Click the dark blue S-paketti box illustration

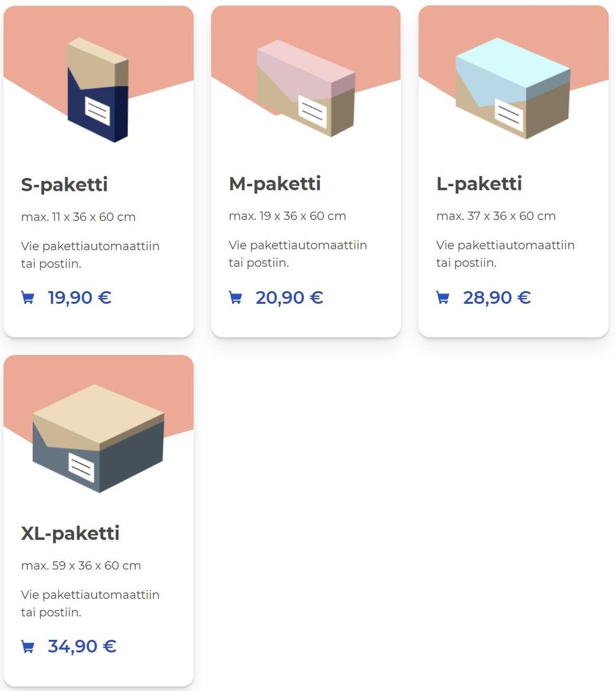pyautogui.click(x=98, y=90)
